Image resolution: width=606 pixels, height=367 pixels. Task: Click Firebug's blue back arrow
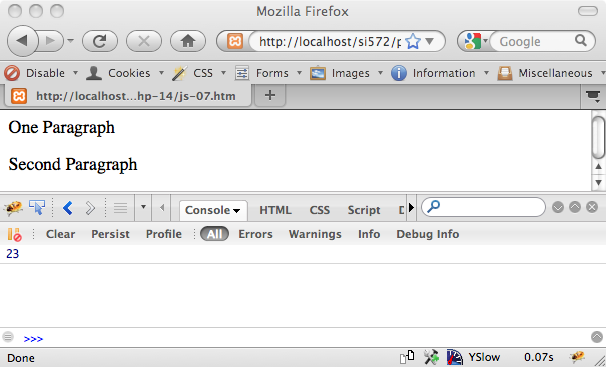[68, 208]
